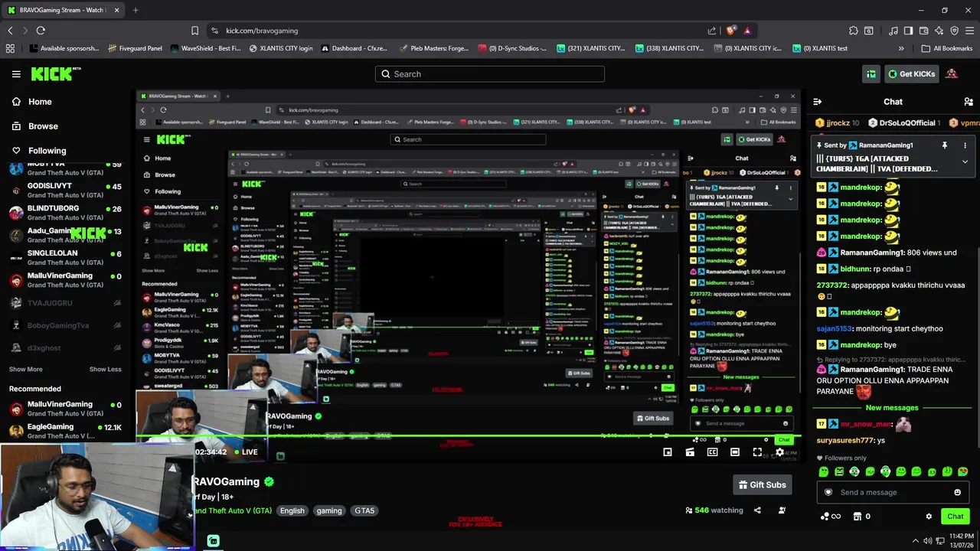Open the browser Extensions puzzle icon

(854, 31)
